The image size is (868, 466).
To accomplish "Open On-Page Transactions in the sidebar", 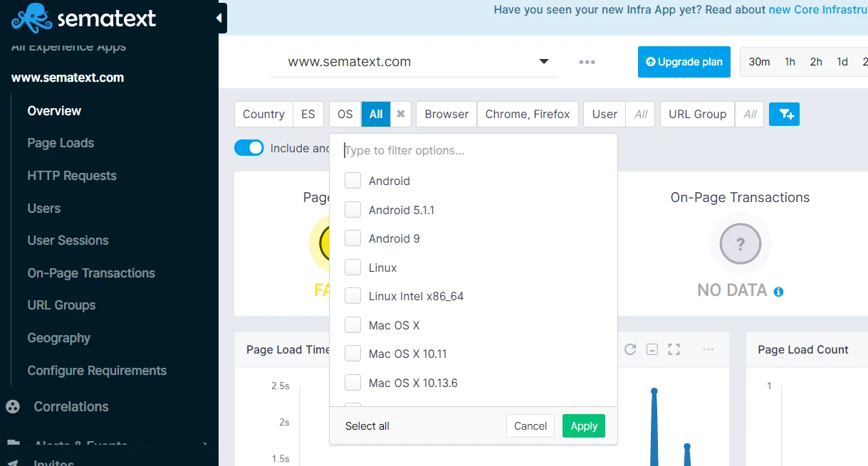I will point(91,273).
